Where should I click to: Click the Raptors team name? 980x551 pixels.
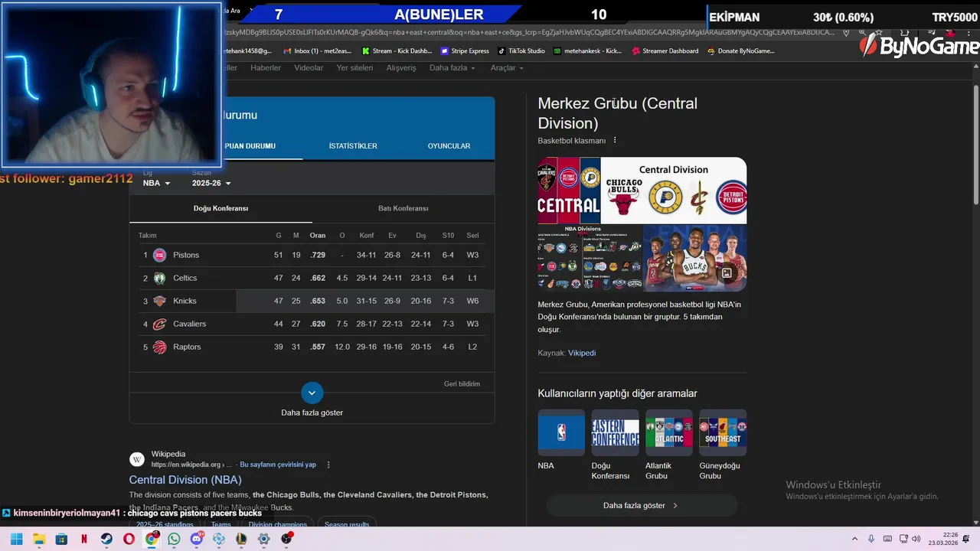point(187,347)
